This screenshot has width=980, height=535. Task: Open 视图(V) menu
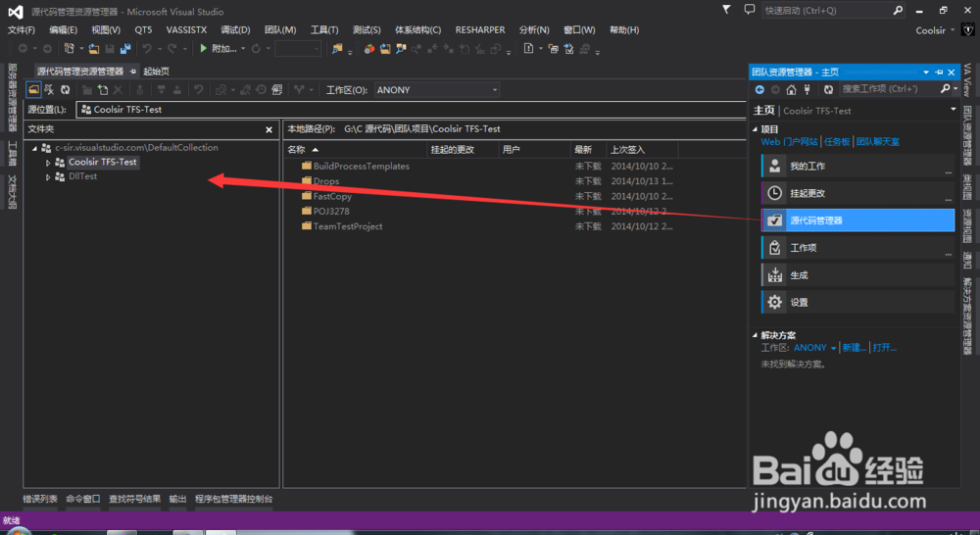click(x=106, y=30)
